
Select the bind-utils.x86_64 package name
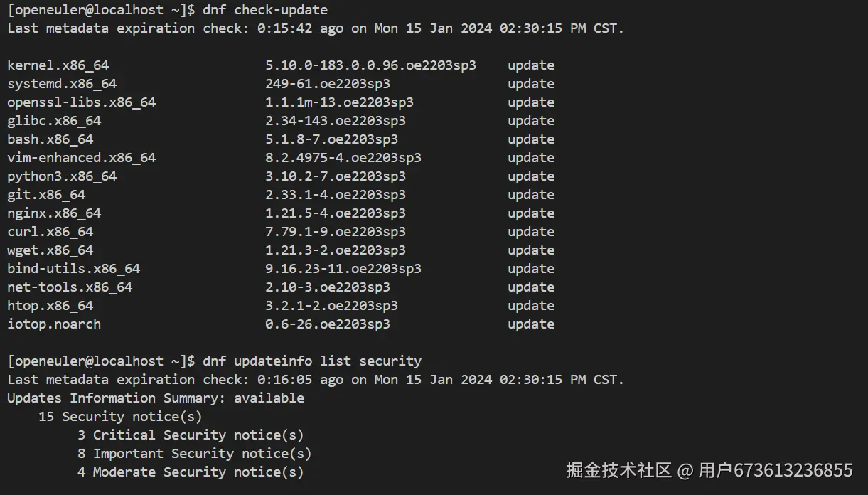click(x=74, y=269)
